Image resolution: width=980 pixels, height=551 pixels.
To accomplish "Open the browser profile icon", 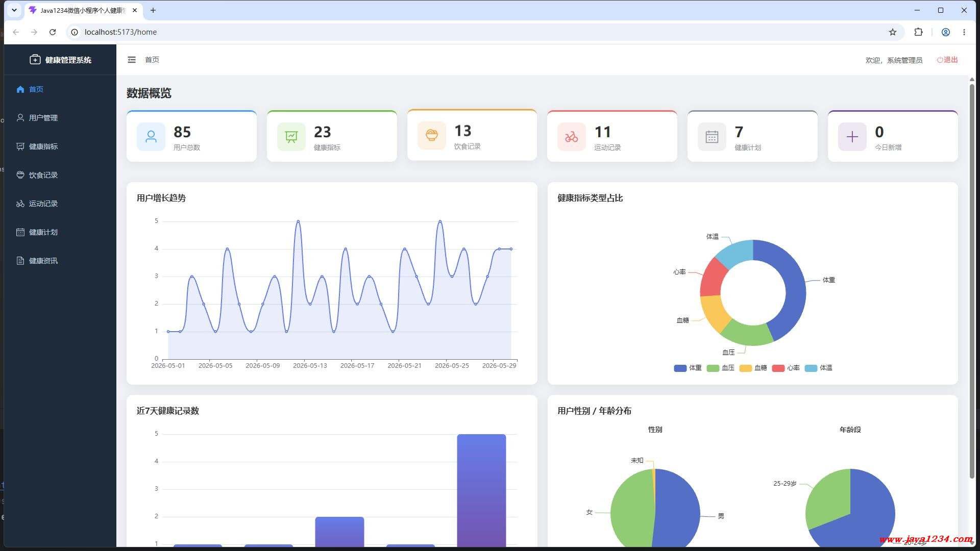I will click(946, 32).
